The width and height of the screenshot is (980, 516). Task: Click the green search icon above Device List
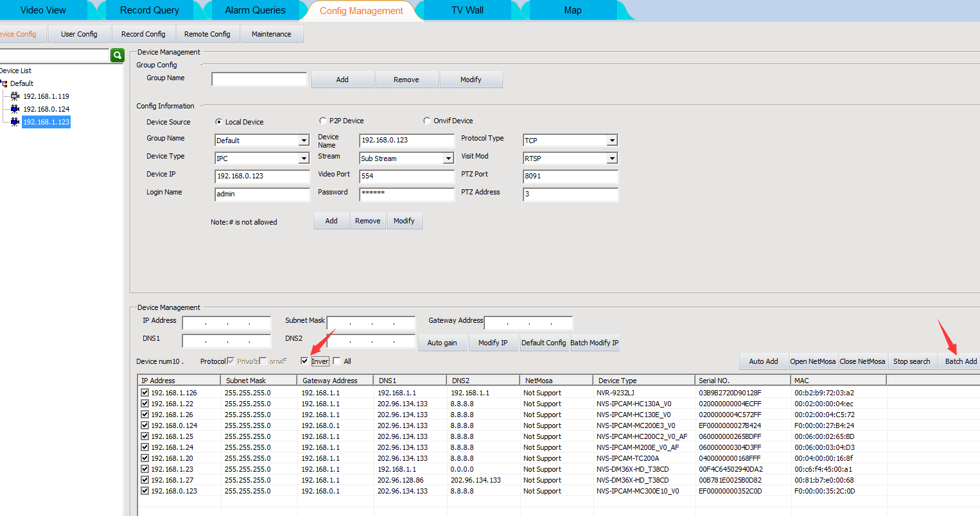pyautogui.click(x=117, y=55)
